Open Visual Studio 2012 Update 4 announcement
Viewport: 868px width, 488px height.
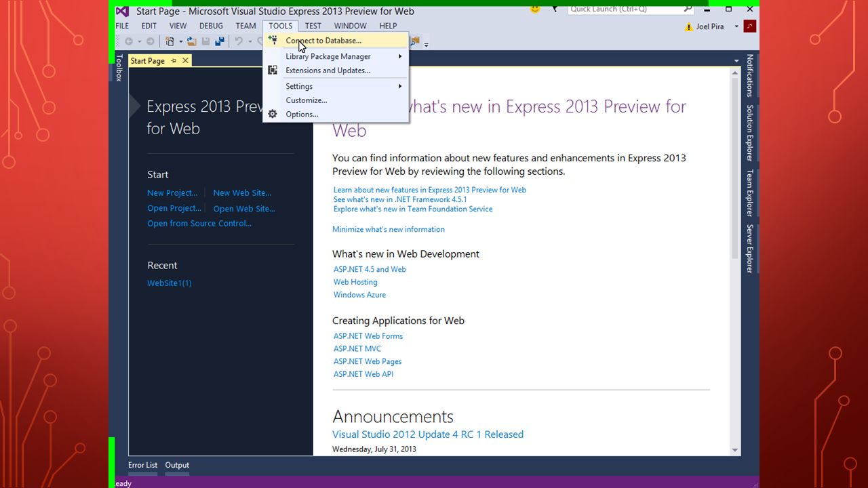[x=428, y=434]
